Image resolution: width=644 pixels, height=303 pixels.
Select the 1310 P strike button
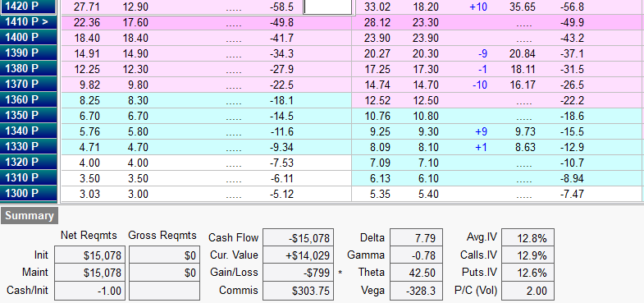point(29,178)
